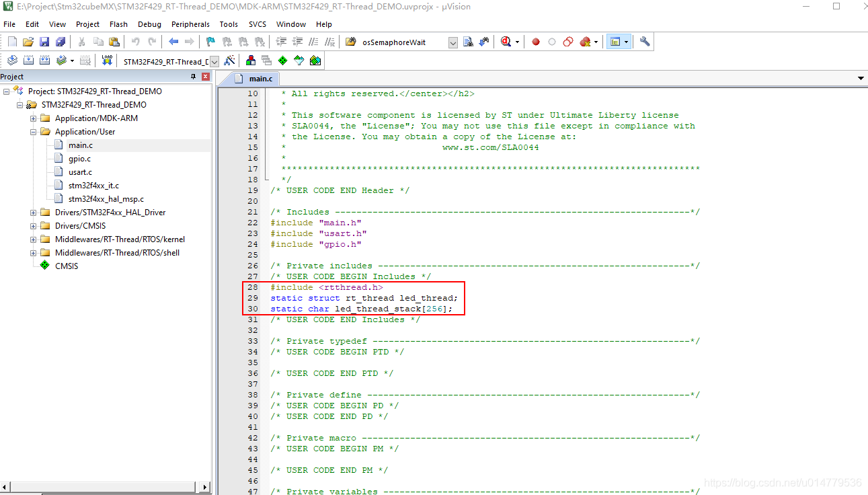Open the Debug menu
The width and height of the screenshot is (868, 495).
pos(149,24)
